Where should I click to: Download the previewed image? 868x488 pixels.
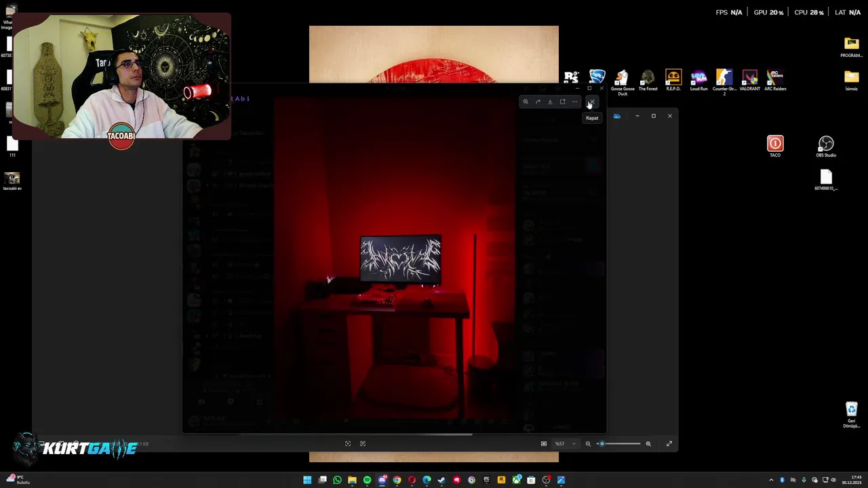coord(550,102)
